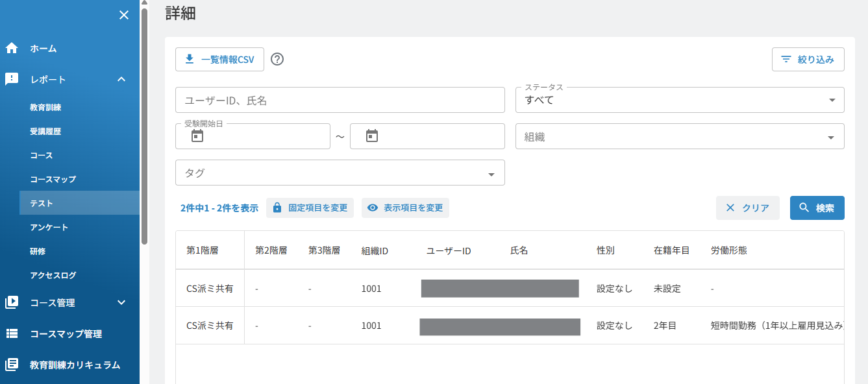Screen dimensions: 868x384
Task: Click the start date calendar icon
Action: click(x=197, y=136)
